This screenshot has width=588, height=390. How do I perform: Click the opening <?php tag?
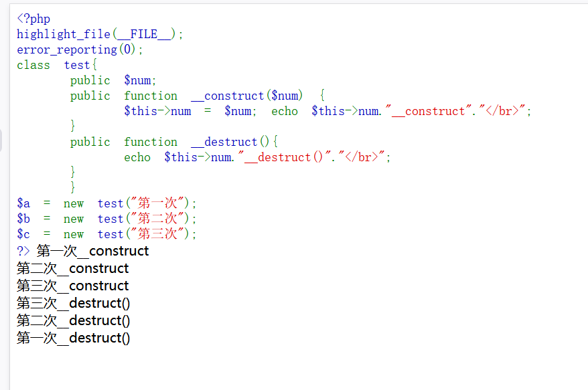(x=33, y=19)
